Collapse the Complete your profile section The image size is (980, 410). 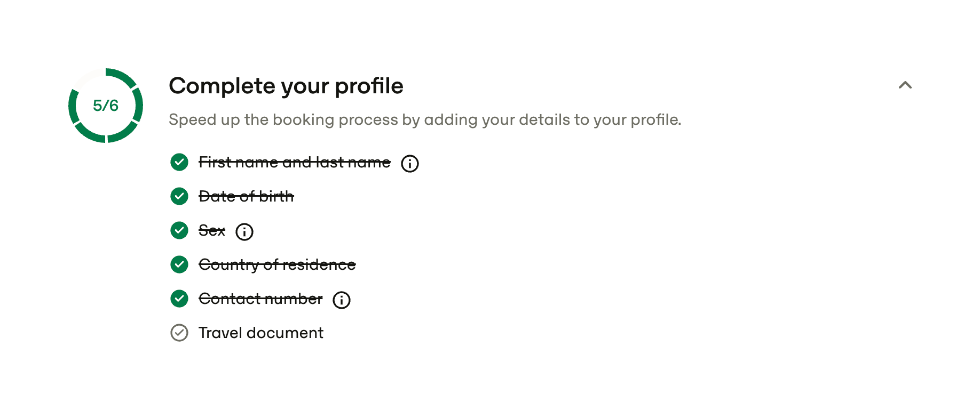tap(905, 85)
